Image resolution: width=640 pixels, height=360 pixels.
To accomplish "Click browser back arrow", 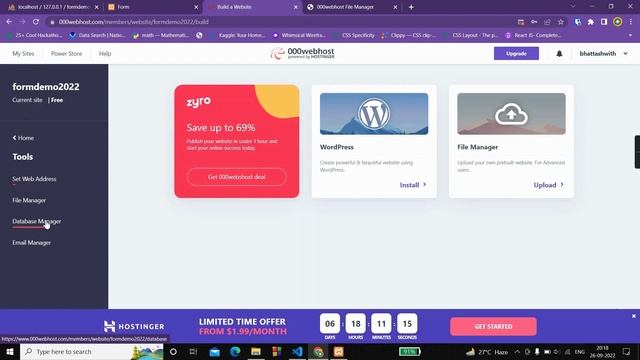I will [x=9, y=22].
